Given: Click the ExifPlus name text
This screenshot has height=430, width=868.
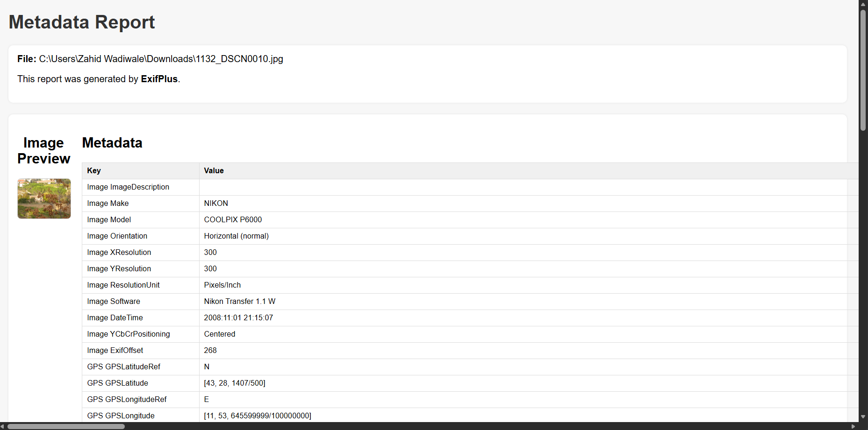Looking at the screenshot, I should pyautogui.click(x=159, y=79).
